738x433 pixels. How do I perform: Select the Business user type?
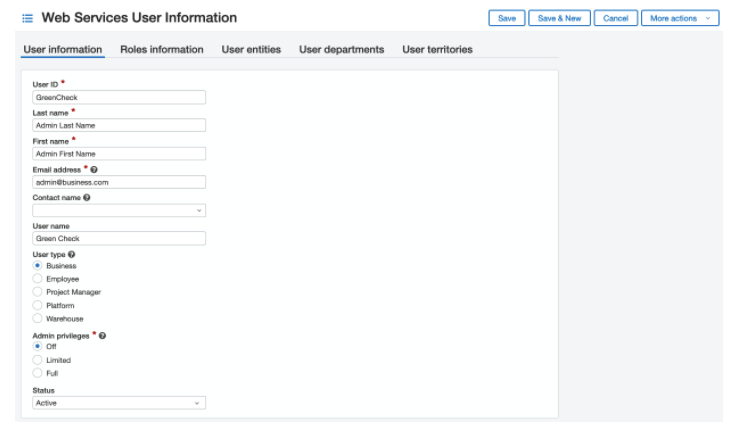[x=38, y=265]
